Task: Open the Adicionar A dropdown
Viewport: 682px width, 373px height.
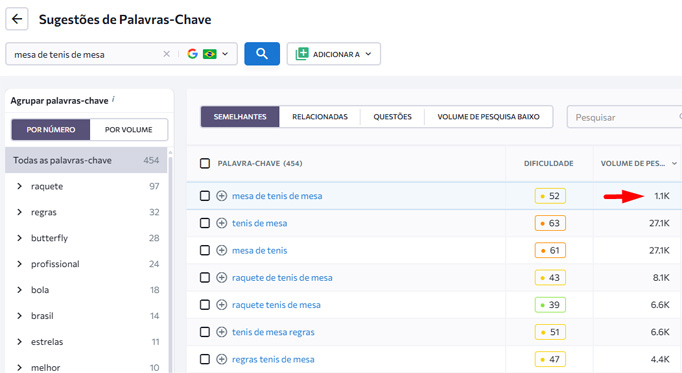Action: click(x=334, y=54)
